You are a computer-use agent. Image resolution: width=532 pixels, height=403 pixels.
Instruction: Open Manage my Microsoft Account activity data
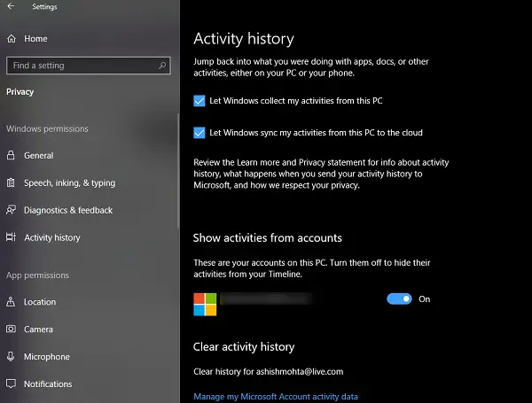(276, 397)
